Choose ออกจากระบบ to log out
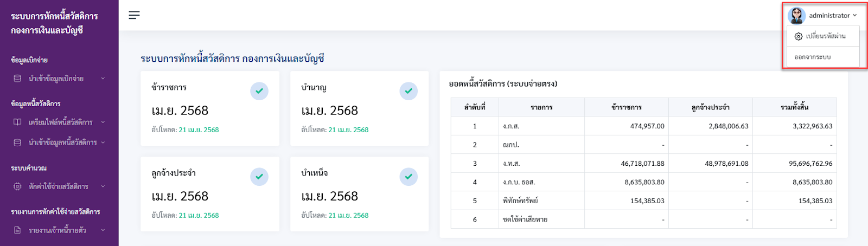This screenshot has height=246, width=868. pos(823,57)
